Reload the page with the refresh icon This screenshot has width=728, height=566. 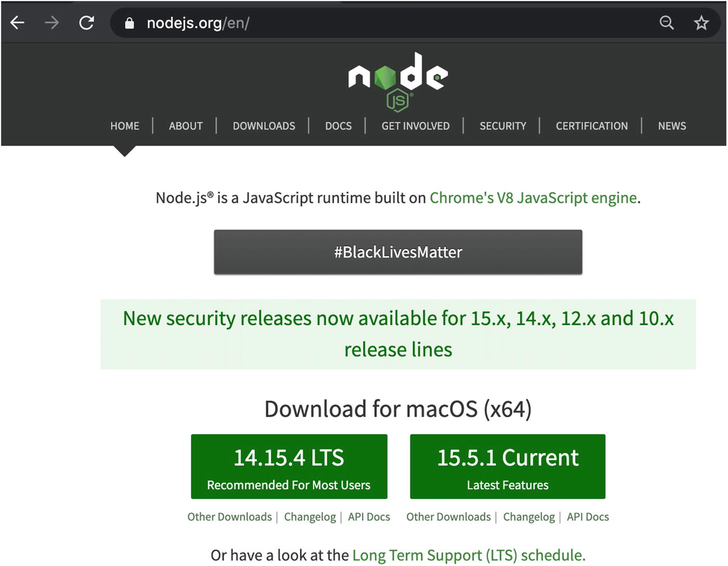[x=86, y=23]
